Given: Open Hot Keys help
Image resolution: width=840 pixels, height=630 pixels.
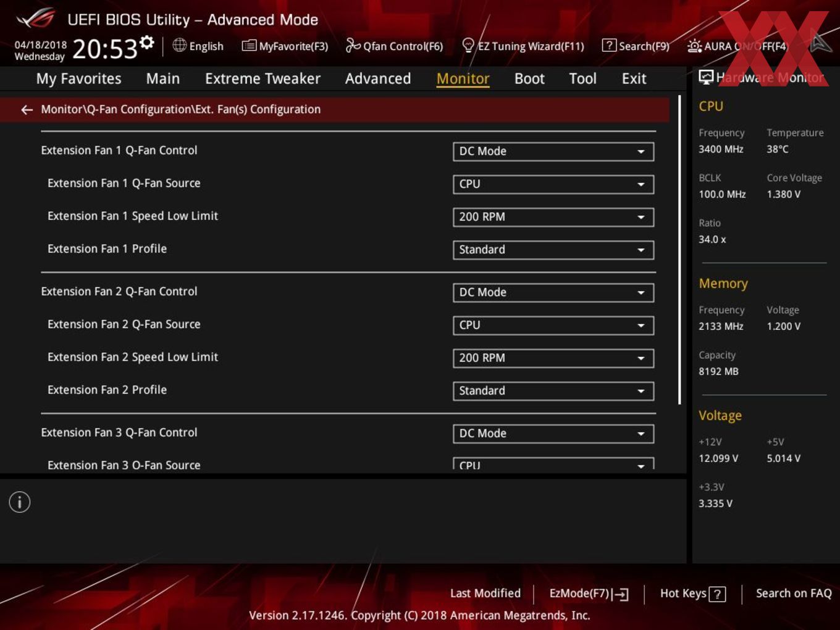Looking at the screenshot, I should [692, 594].
